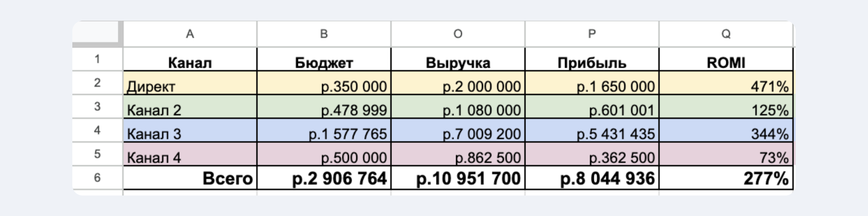868x216 pixels.
Task: Click the р.7 009 200 revenue cell
Action: [x=458, y=131]
